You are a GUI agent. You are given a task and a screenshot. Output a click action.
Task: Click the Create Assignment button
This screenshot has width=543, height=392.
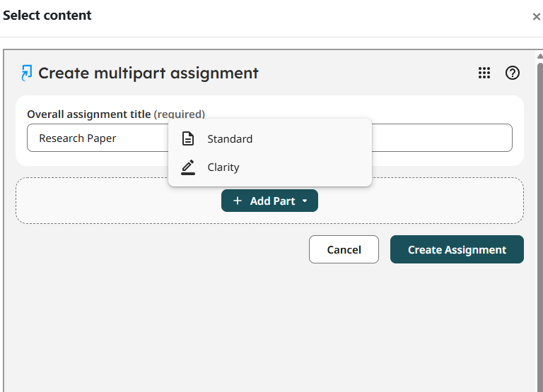pyautogui.click(x=457, y=249)
